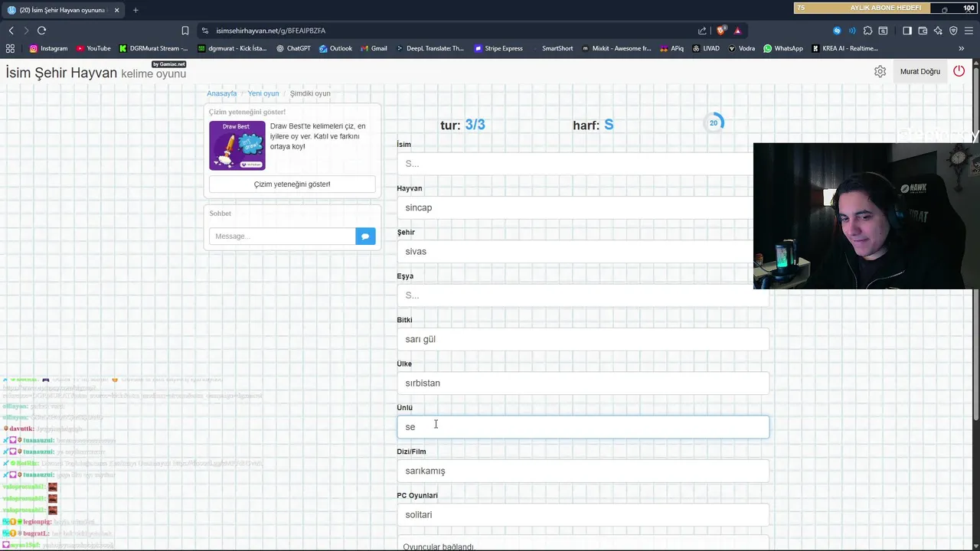Open the YouTube bookmark
Image resolution: width=980 pixels, height=551 pixels.
pos(93,48)
